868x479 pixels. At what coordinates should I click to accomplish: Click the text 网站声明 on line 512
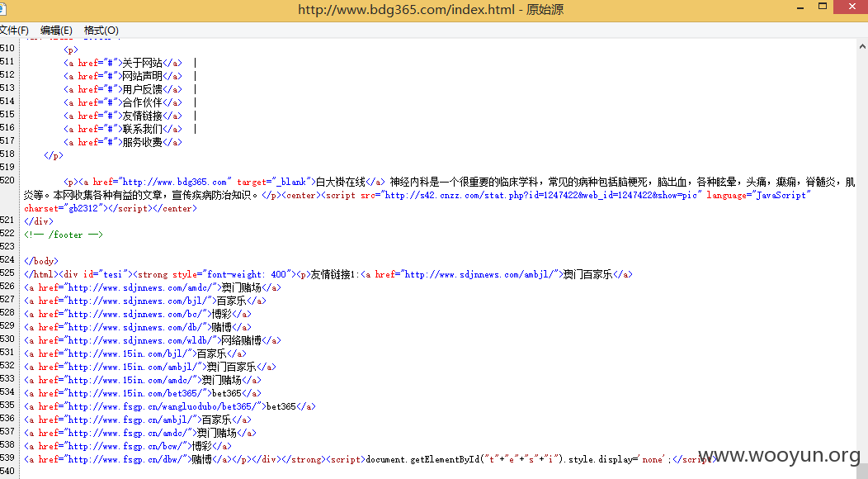(142, 77)
